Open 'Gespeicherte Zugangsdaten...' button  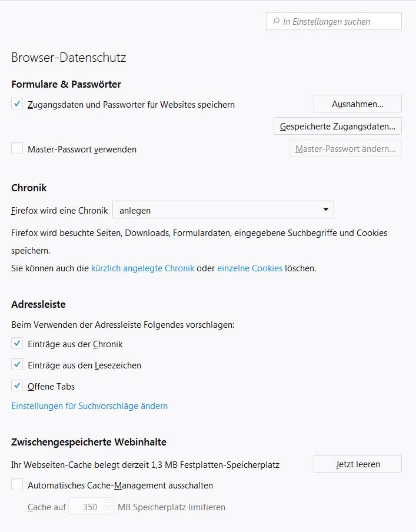coord(337,126)
